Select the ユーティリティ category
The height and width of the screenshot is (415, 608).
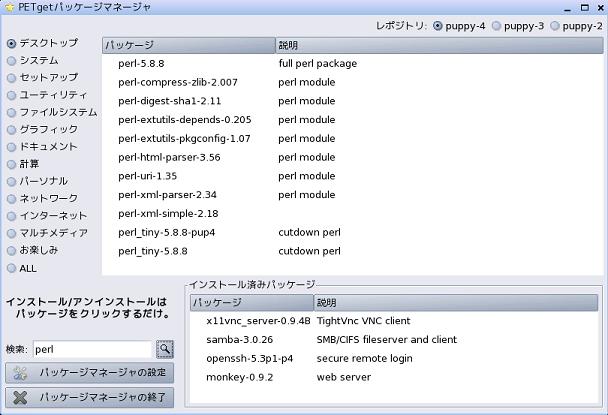click(47, 95)
